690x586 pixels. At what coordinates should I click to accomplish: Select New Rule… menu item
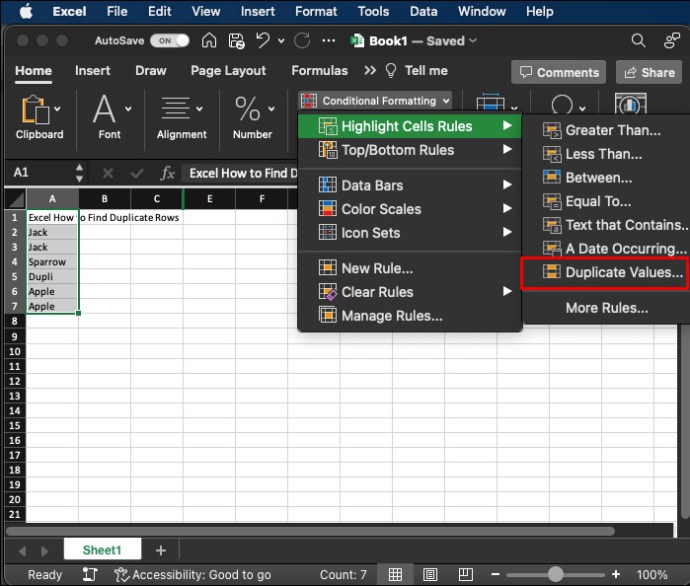[410, 268]
